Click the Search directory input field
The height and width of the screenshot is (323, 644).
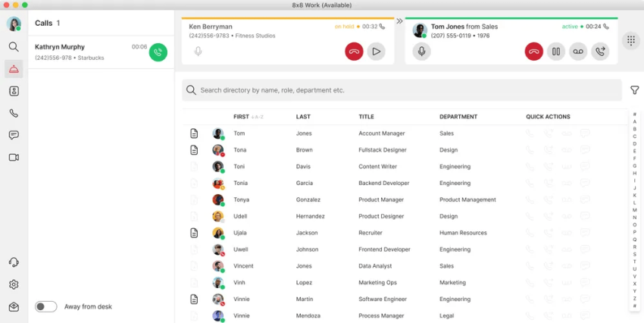(x=402, y=90)
